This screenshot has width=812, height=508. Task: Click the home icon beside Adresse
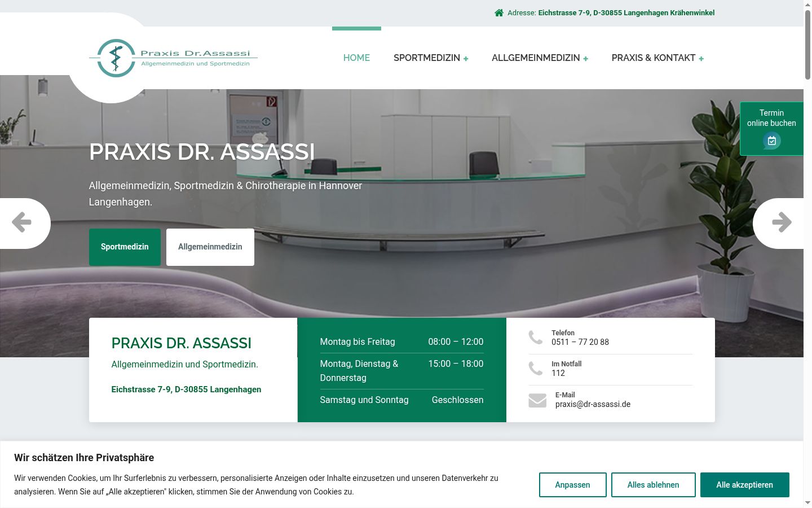pos(499,12)
